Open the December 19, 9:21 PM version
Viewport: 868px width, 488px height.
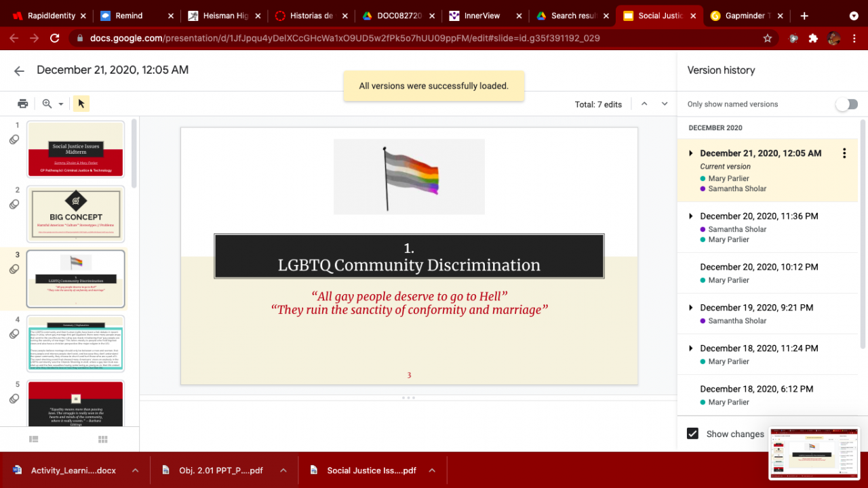(x=768, y=314)
